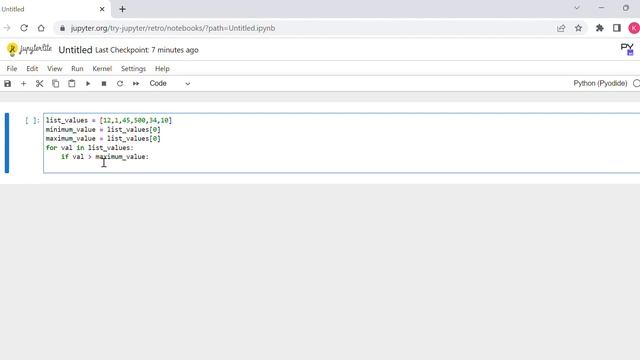
Task: Insert a new cell with plus icon
Action: click(x=23, y=84)
